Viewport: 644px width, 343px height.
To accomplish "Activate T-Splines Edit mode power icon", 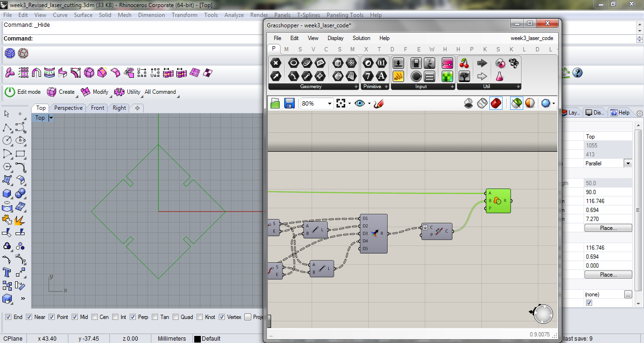I will pos(10,92).
